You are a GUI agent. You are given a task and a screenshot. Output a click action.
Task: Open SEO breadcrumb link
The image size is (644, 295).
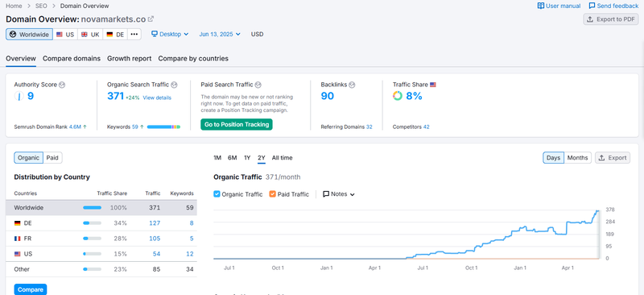(41, 6)
